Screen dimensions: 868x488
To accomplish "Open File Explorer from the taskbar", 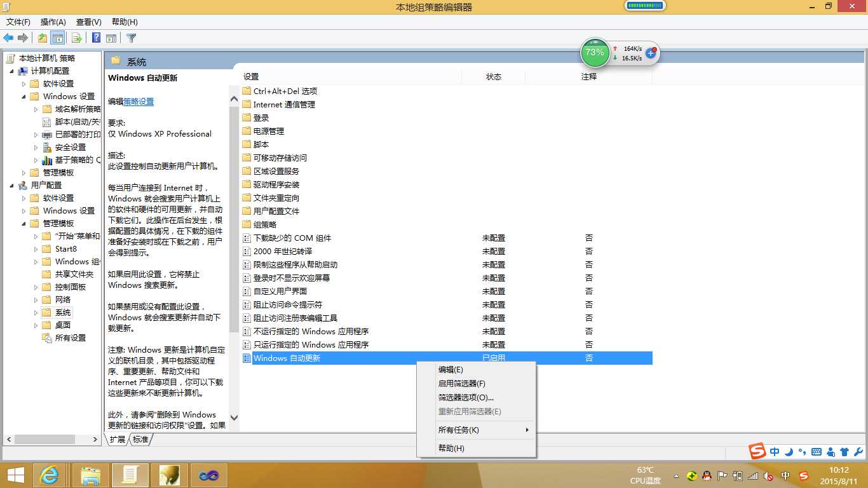I will pos(91,475).
